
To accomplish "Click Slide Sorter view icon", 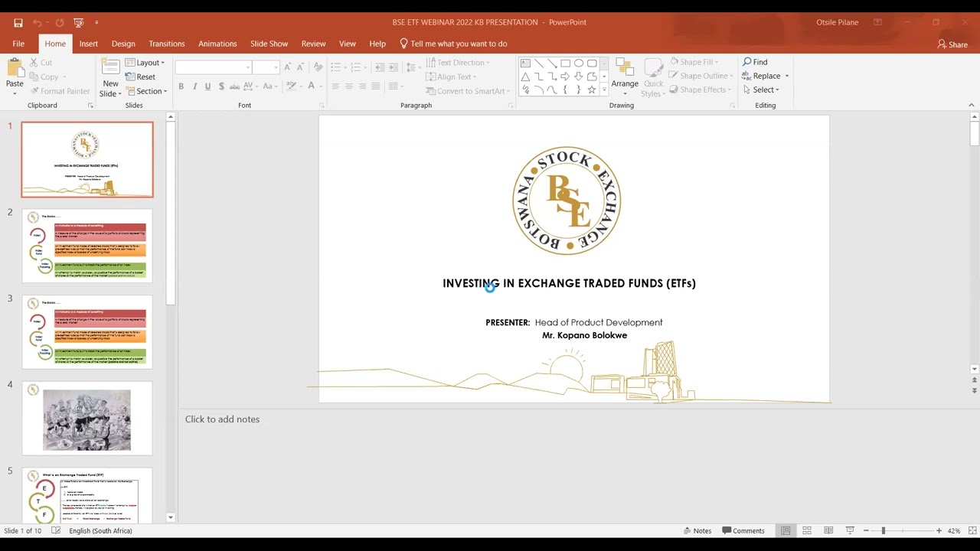I will click(x=807, y=530).
